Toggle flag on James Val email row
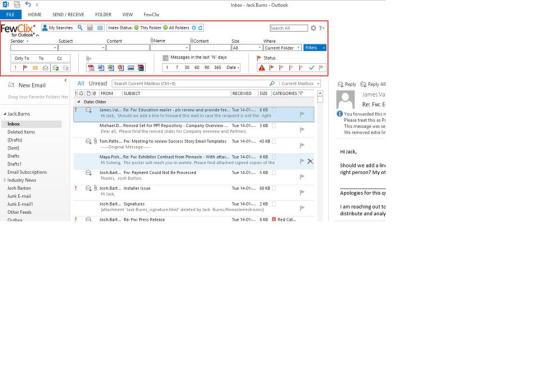Screen dimensions: 540x383 302,114
